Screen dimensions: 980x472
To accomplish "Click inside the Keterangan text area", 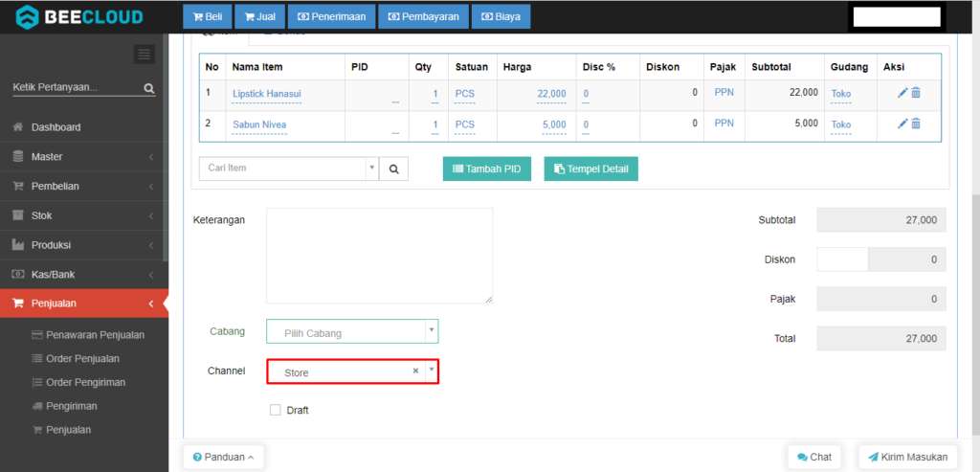I will coord(379,256).
